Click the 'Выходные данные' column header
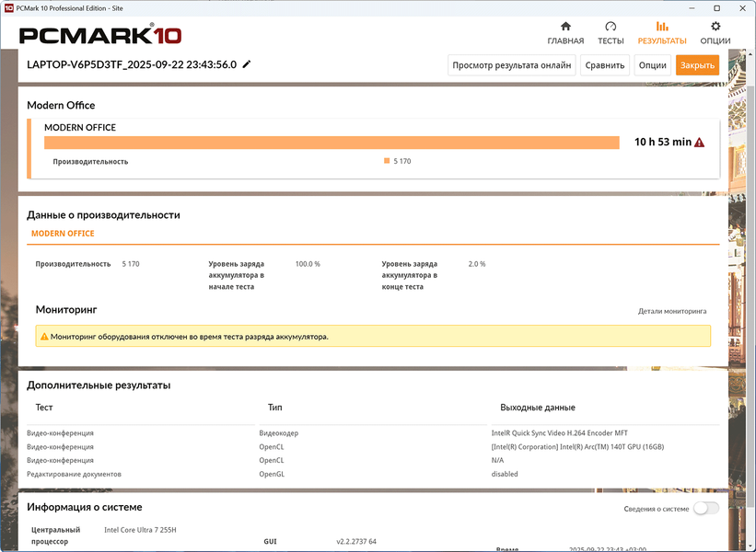The width and height of the screenshot is (756, 552). click(x=538, y=408)
